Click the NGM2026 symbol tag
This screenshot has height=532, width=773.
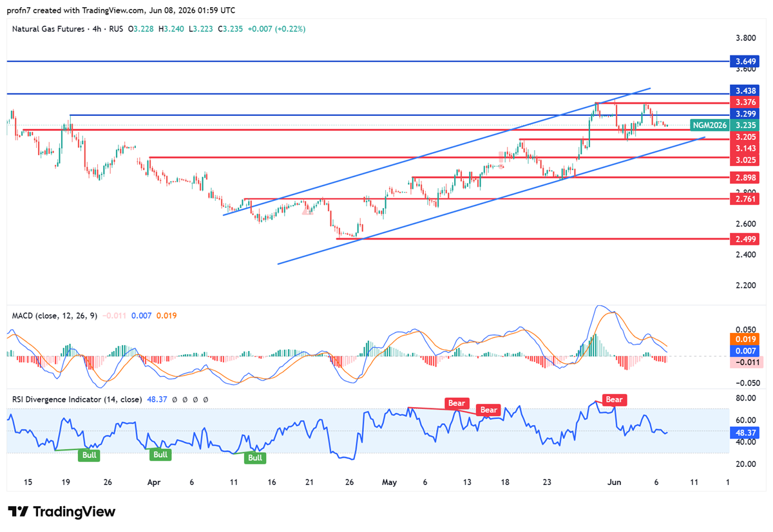(709, 125)
